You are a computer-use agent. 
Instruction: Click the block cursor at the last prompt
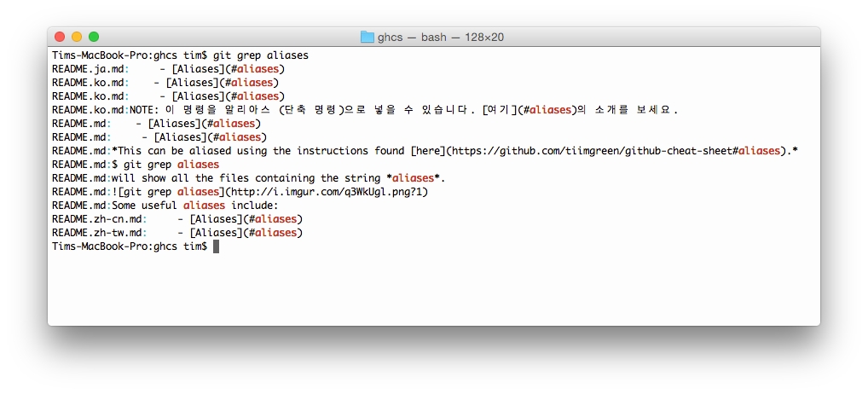(217, 246)
